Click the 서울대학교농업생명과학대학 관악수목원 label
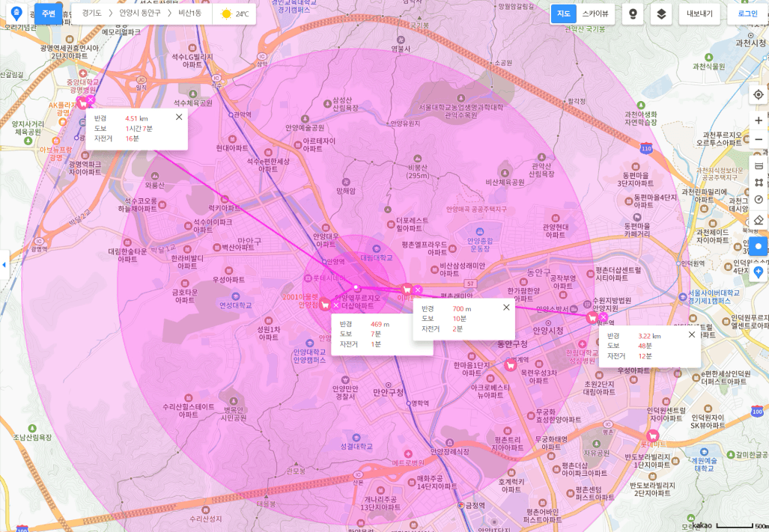Viewport: 769px width, 532px height. [x=461, y=111]
